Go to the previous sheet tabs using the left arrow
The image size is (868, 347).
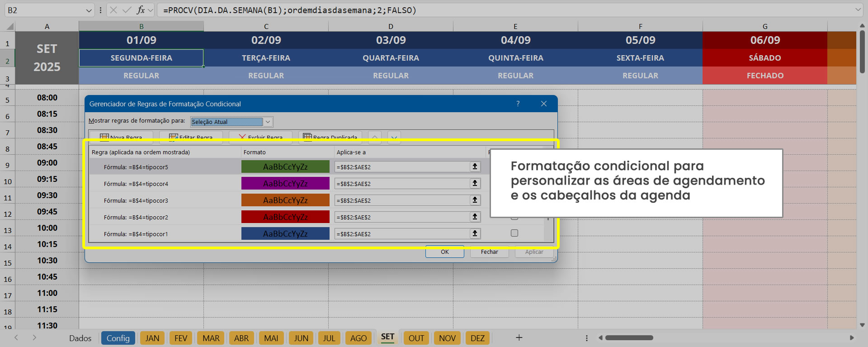tap(16, 337)
